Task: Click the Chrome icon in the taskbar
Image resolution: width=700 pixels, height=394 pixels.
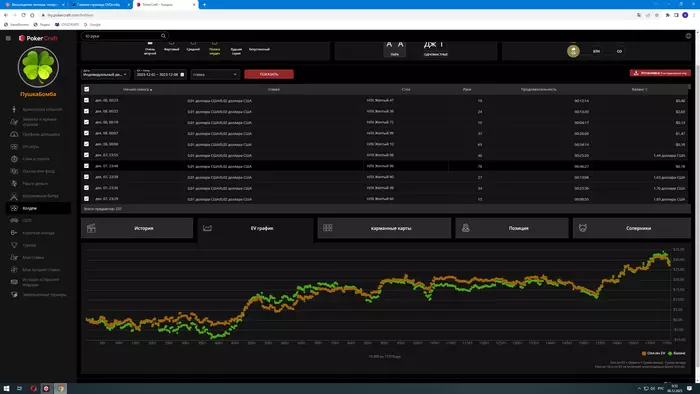Action: click(60, 389)
